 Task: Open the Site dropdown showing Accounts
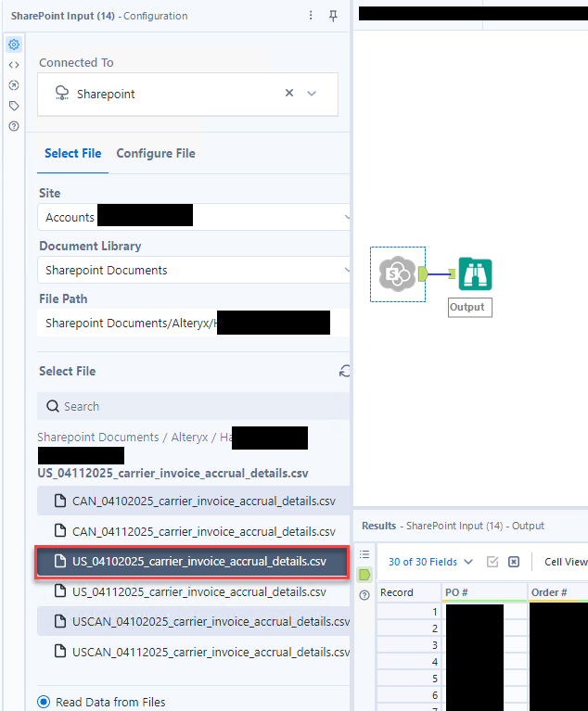(194, 217)
